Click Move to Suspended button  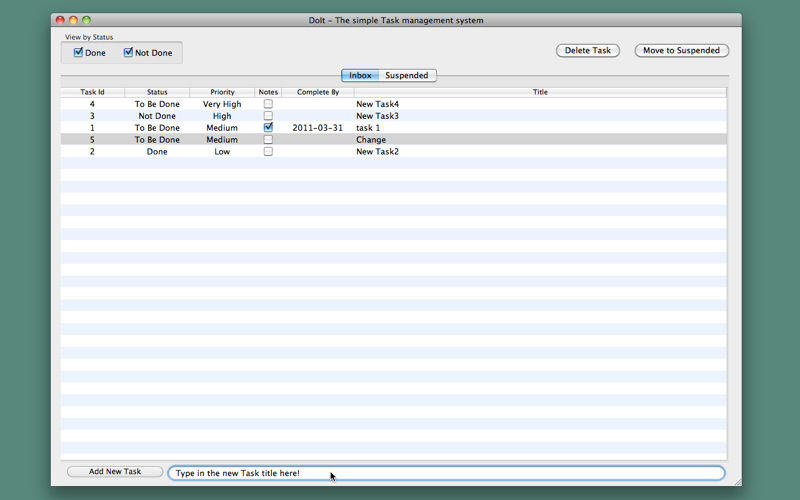(x=682, y=51)
